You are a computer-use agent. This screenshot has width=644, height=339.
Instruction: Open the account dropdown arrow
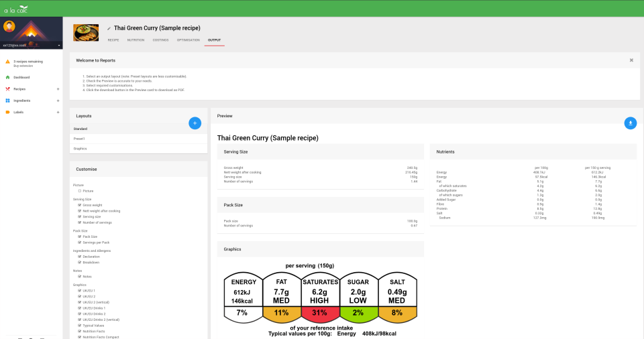pyautogui.click(x=59, y=45)
